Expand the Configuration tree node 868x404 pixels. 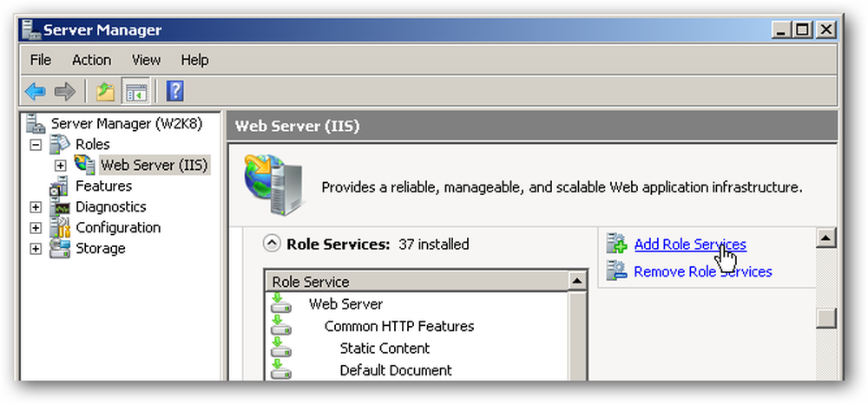(36, 228)
